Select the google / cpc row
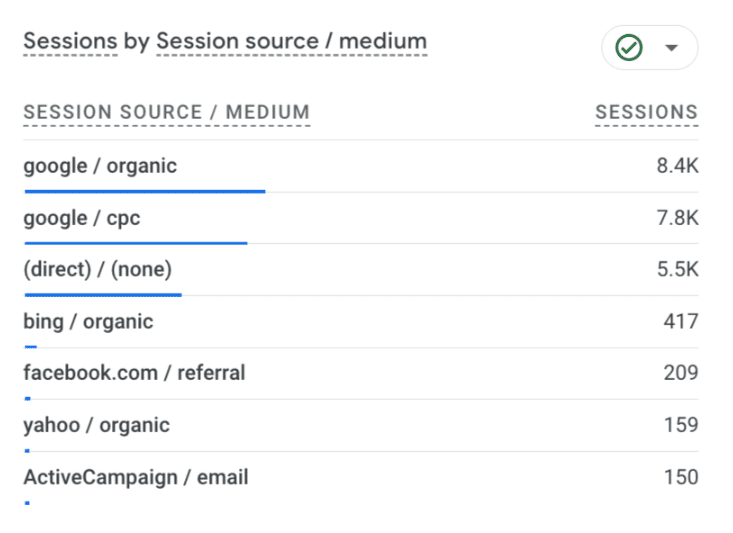This screenshot has height=533, width=733. coord(361,218)
